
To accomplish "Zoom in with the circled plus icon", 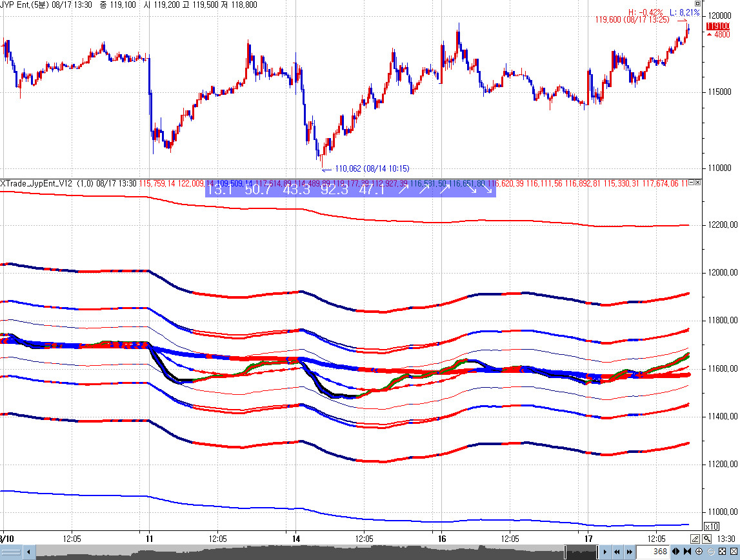I will click(699, 552).
